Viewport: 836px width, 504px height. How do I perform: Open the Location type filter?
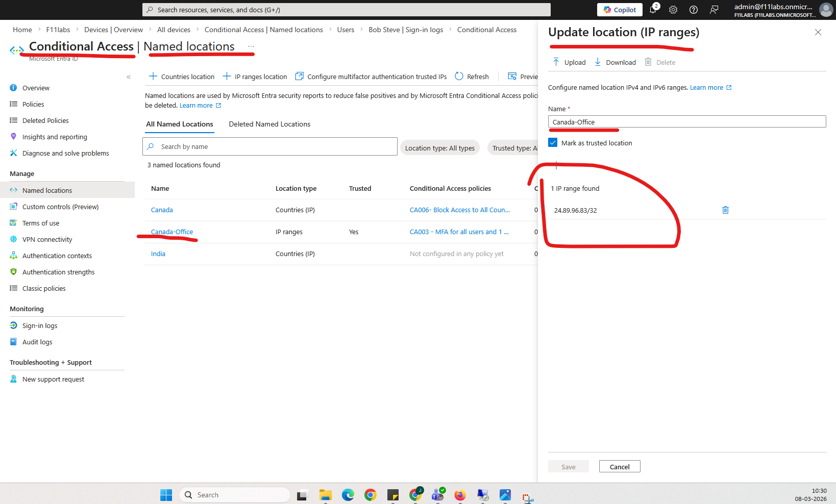pos(439,148)
